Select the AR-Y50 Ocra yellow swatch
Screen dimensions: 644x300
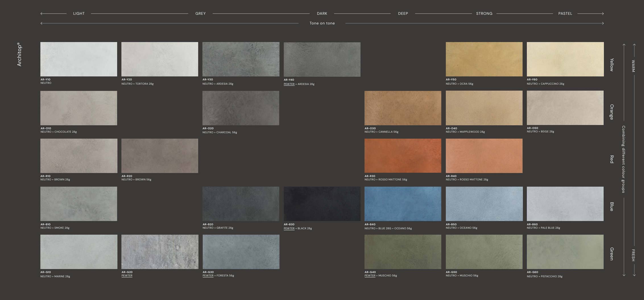point(484,59)
